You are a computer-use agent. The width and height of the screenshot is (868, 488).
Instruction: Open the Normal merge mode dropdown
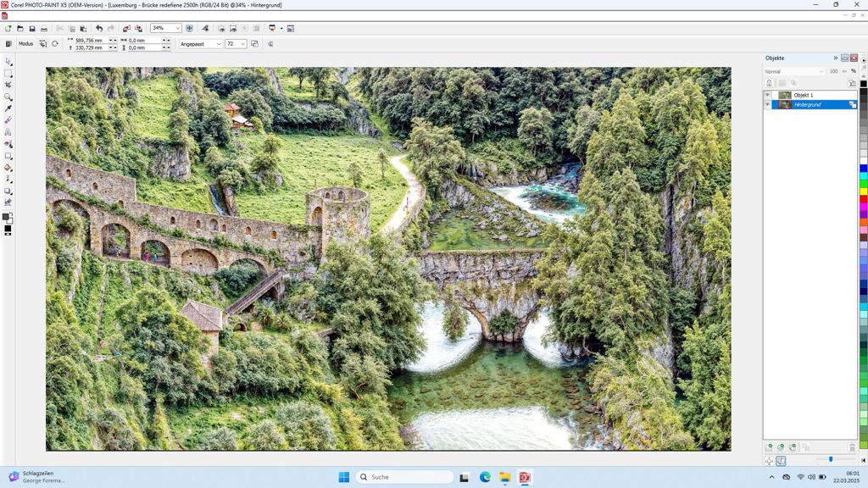tap(820, 71)
